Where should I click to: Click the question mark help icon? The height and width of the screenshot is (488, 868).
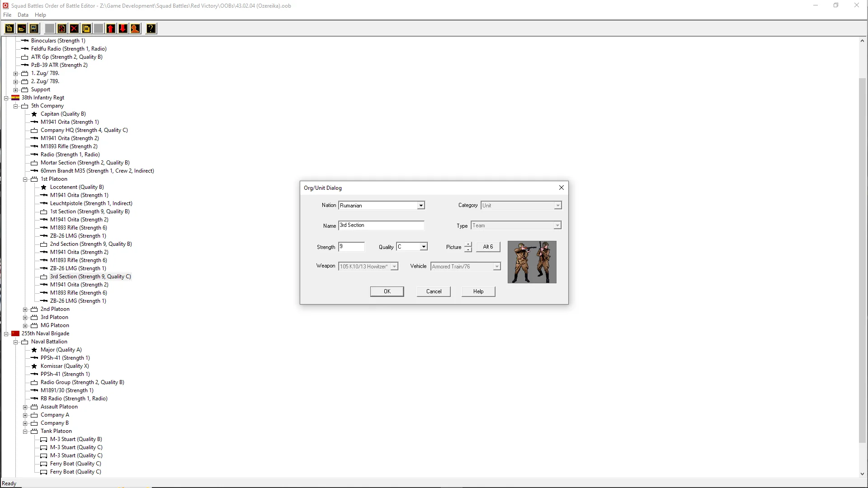pyautogui.click(x=151, y=29)
